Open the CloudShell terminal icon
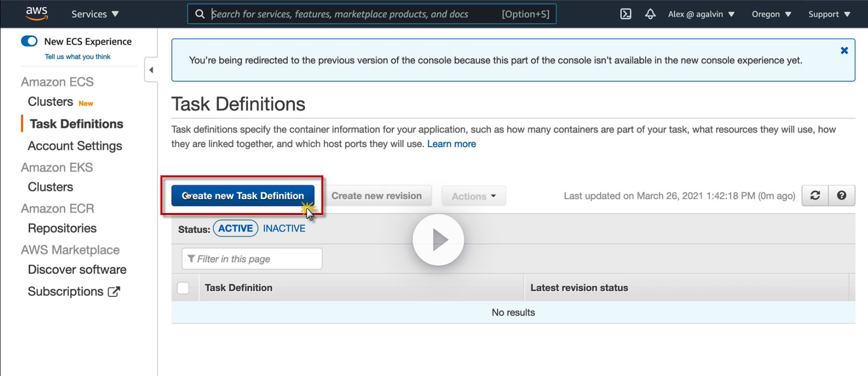Viewport: 868px width, 376px height. click(626, 14)
